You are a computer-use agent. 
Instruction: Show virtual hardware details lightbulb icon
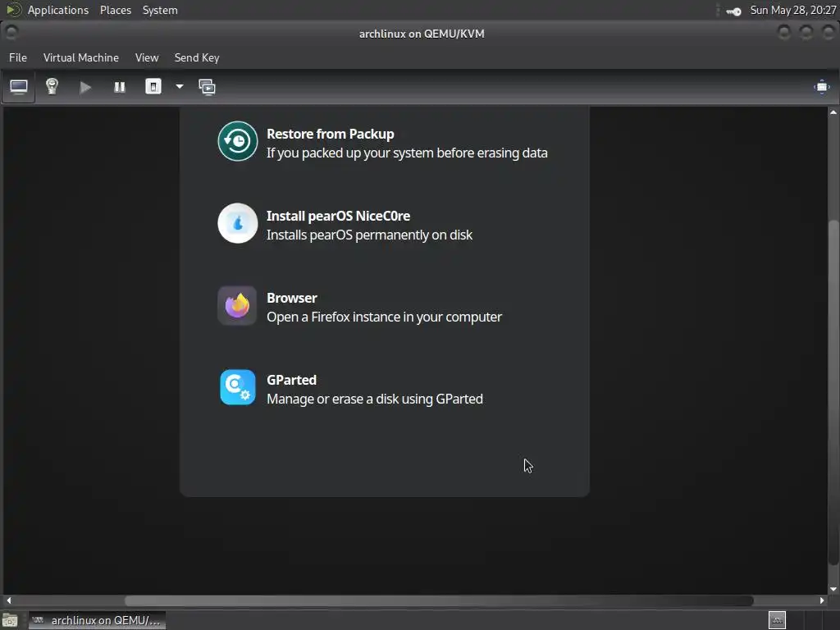click(52, 87)
